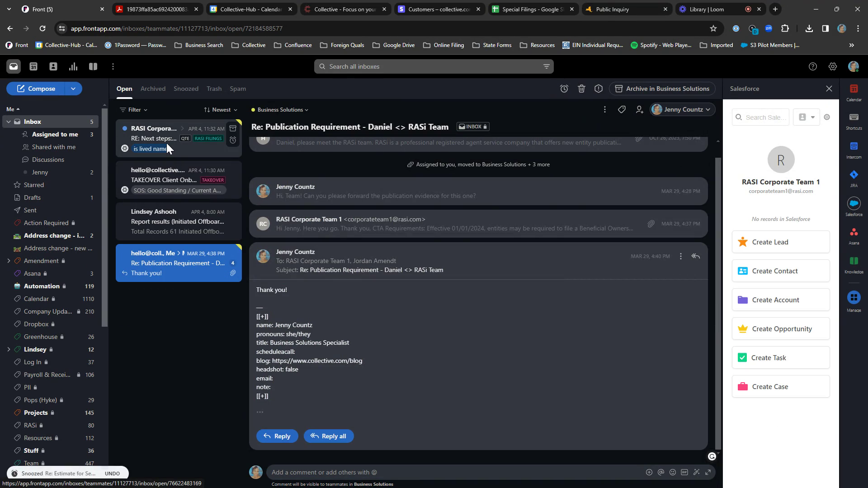This screenshot has width=868, height=488.
Task: Click the reply arrow icon on Jenny's message
Action: (x=695, y=256)
